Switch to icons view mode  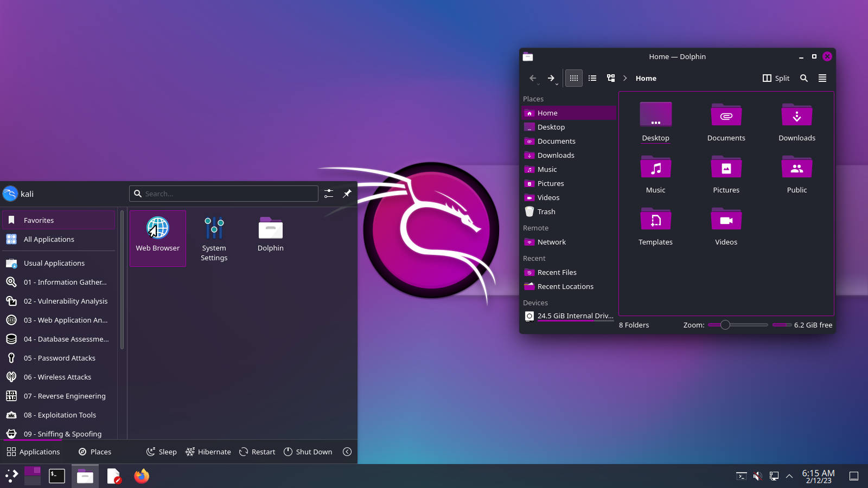tap(573, 78)
